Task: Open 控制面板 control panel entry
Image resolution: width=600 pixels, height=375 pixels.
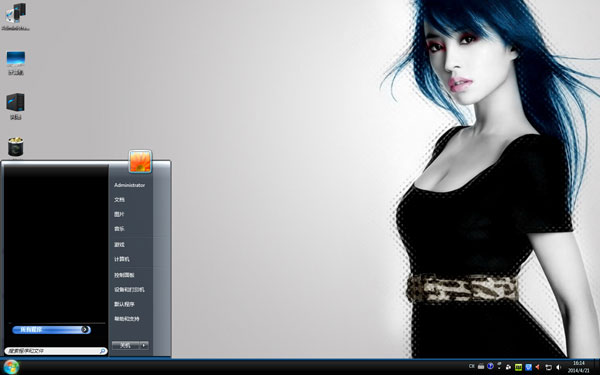Action: click(x=124, y=275)
